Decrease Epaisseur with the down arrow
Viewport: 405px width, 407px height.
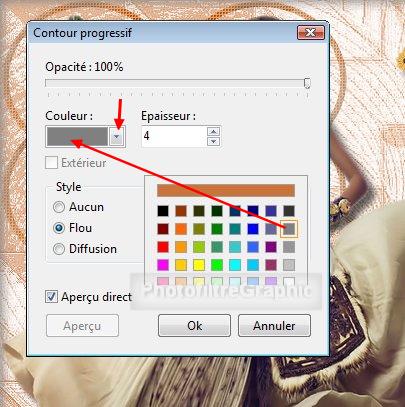pos(213,141)
